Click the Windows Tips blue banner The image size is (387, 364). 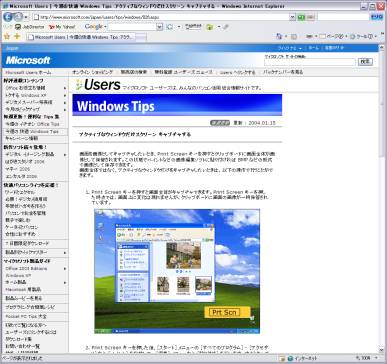177,105
